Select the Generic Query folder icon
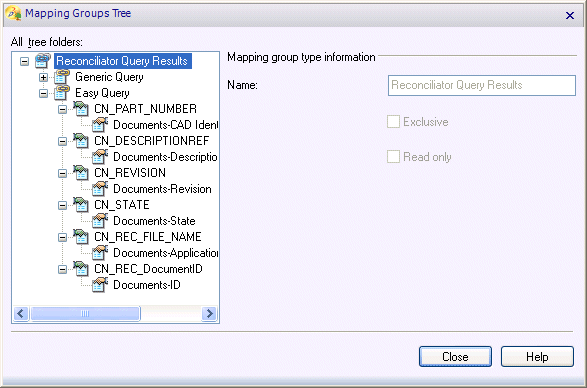This screenshot has height=388, width=587. point(62,77)
